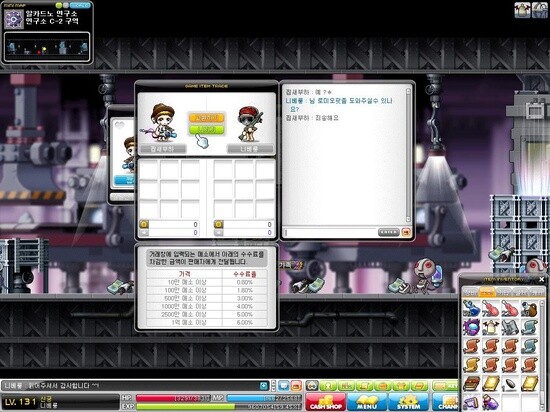Click the orange button in trade window
Screen dimensions: 550x412
pos(207,117)
